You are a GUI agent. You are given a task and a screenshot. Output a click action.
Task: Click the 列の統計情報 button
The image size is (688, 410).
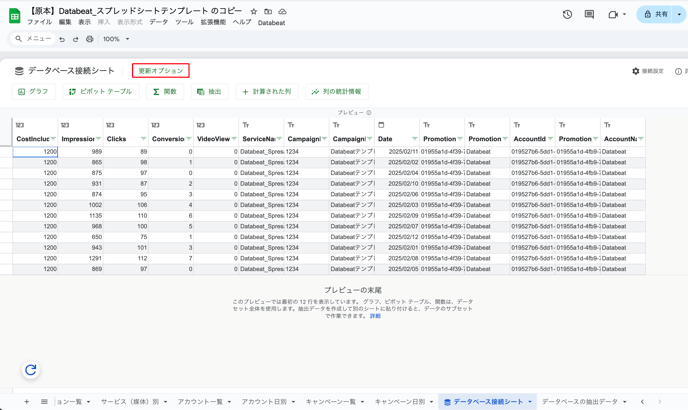click(x=337, y=92)
